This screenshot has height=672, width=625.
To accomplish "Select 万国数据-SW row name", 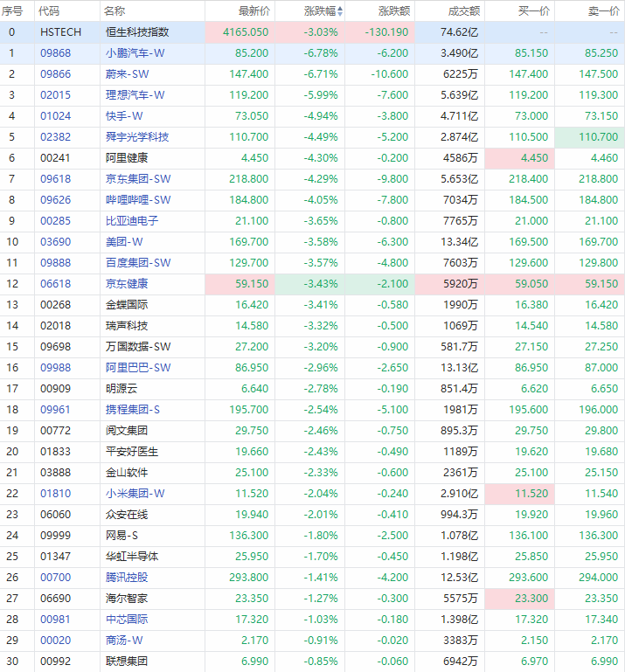I will click(x=138, y=347).
